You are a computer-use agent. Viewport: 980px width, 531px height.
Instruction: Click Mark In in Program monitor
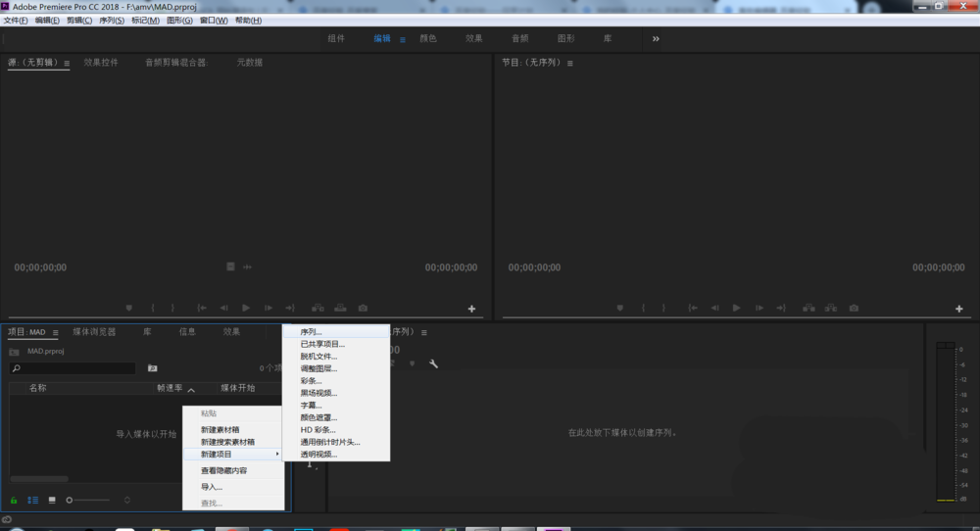(643, 308)
